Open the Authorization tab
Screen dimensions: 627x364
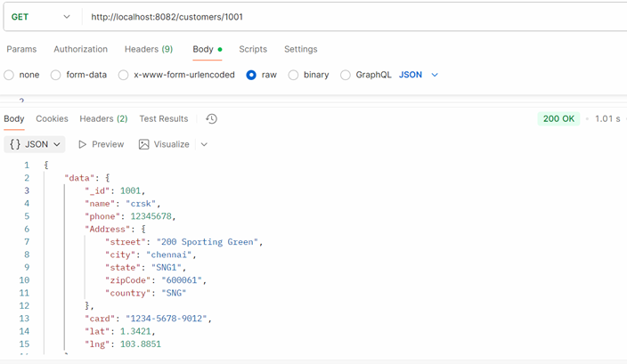point(80,49)
